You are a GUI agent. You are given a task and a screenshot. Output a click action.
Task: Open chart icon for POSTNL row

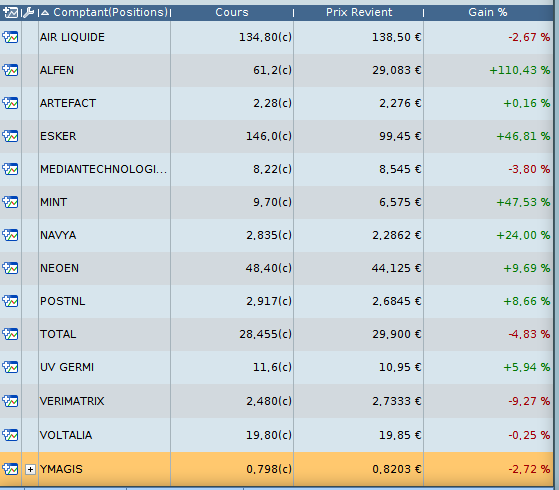[10, 301]
